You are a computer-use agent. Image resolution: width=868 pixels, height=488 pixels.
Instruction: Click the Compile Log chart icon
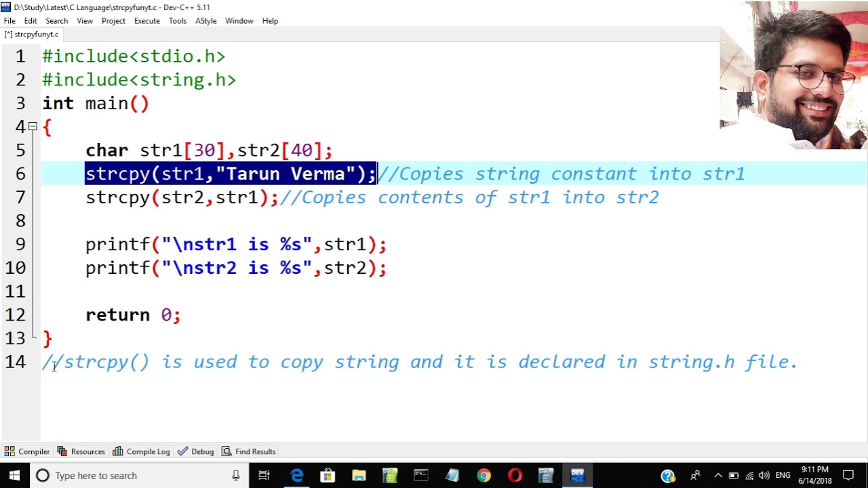pyautogui.click(x=118, y=451)
